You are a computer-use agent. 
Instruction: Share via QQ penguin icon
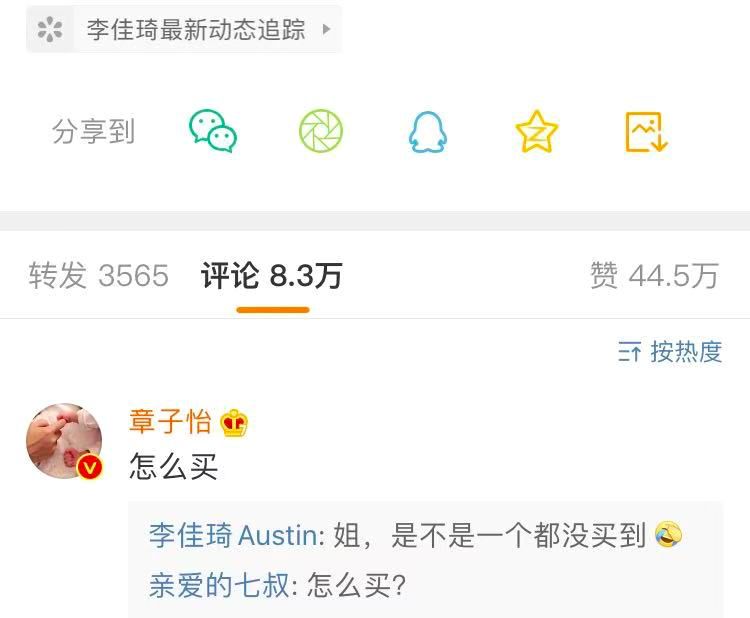pos(428,132)
